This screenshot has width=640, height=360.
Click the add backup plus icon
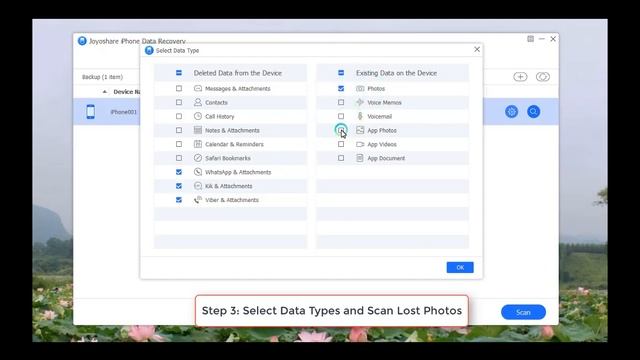[x=520, y=77]
